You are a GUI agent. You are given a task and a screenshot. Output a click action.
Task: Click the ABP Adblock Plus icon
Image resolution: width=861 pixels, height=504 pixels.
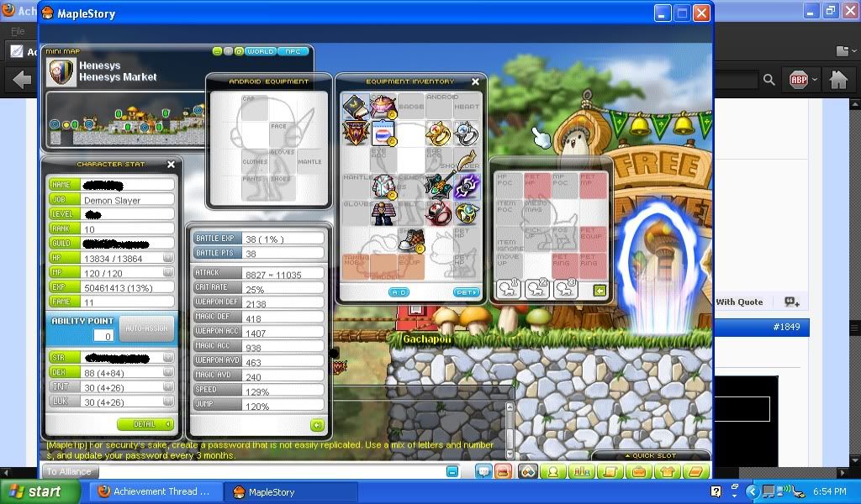[x=799, y=80]
